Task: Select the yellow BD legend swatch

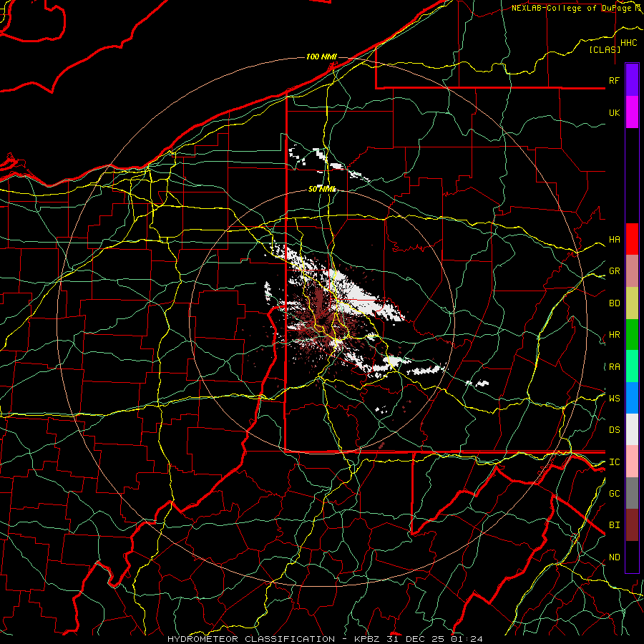Action: click(632, 303)
